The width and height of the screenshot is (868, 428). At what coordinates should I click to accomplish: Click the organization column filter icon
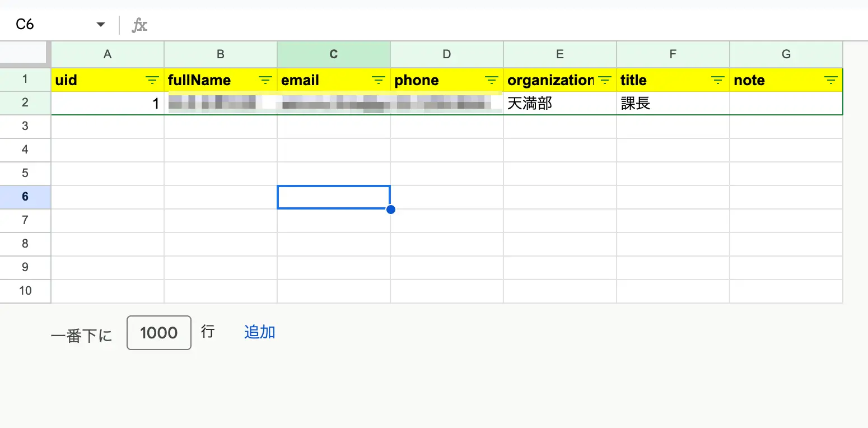tap(605, 81)
